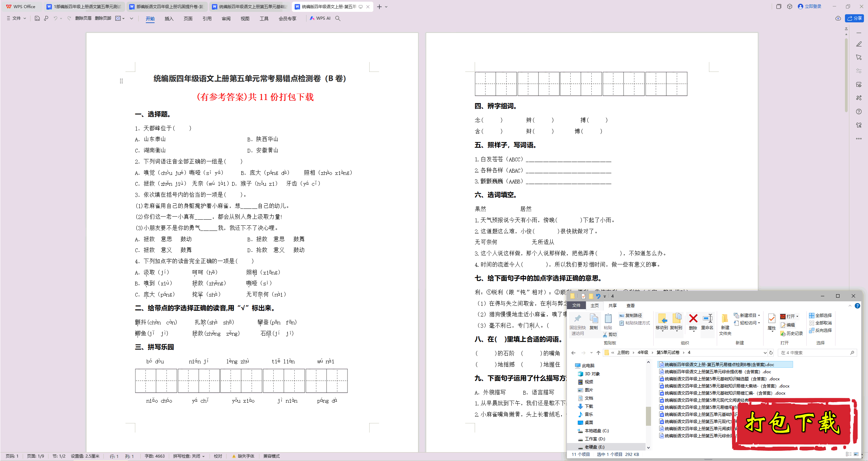Image resolution: width=868 pixels, height=461 pixels.
Task: Open the WPS search magnifier icon
Action: 338,18
